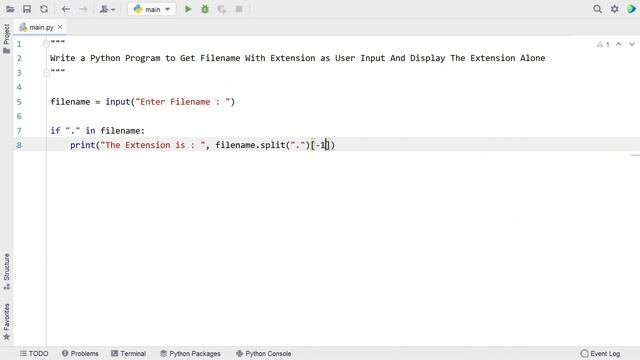Place cursor on 'filename = input' line
This screenshot has width=640, height=360.
point(142,102)
